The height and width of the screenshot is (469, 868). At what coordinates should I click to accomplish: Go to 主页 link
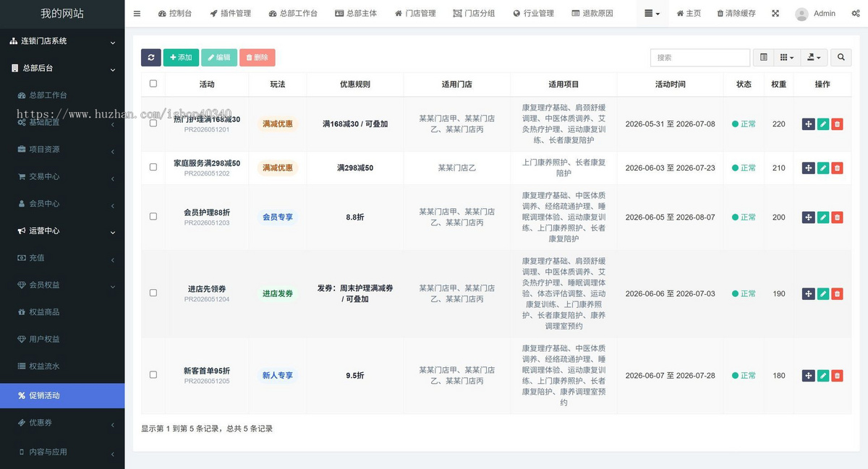click(x=689, y=13)
